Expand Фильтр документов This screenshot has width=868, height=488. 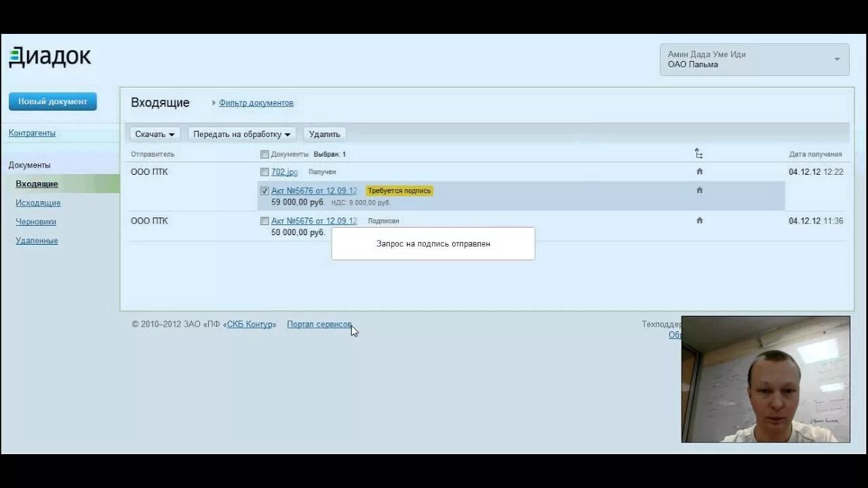[256, 103]
